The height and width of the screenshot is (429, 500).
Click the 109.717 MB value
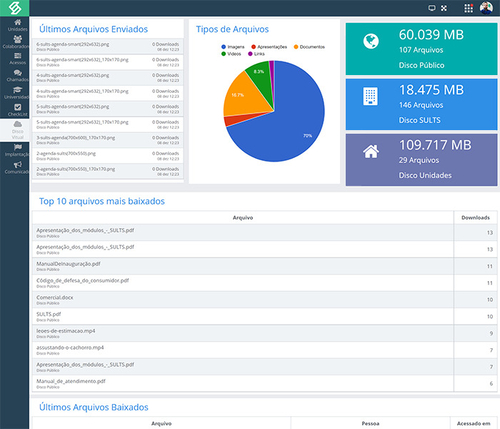(x=435, y=145)
